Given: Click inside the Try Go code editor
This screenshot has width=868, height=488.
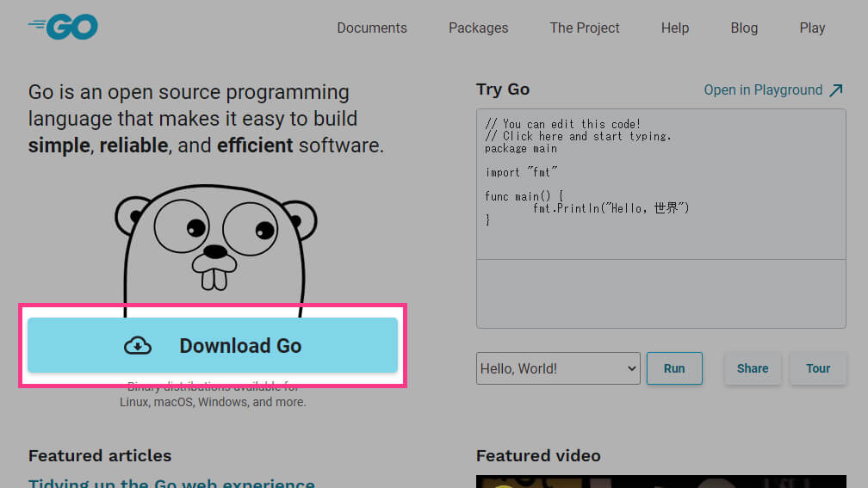Looking at the screenshot, I should 660,184.
